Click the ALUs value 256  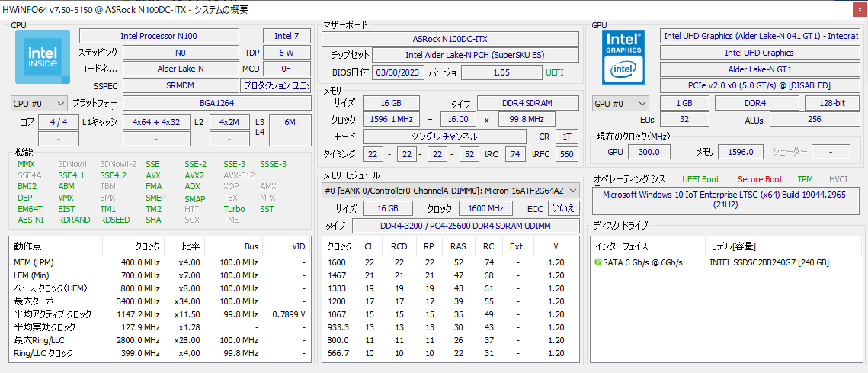click(x=814, y=120)
